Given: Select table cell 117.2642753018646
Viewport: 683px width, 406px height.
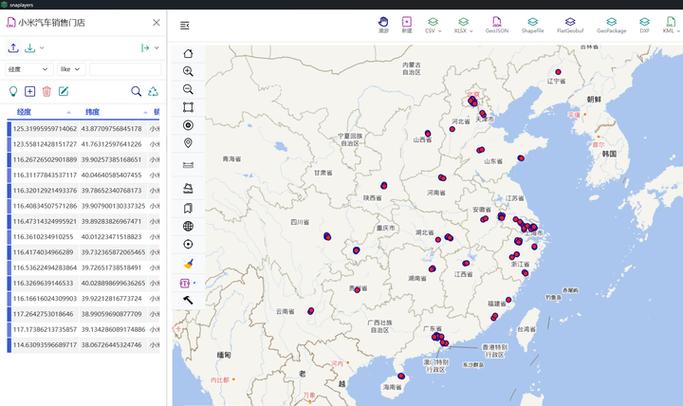Looking at the screenshot, I should 43,314.
